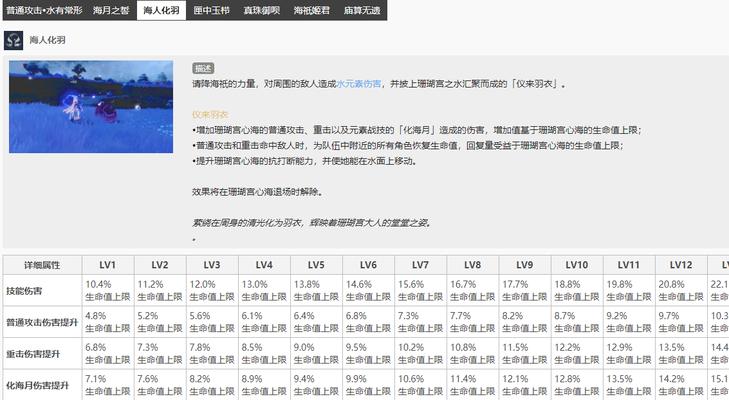Click the 6.1% cell under LV4
729x400 pixels.
point(264,322)
